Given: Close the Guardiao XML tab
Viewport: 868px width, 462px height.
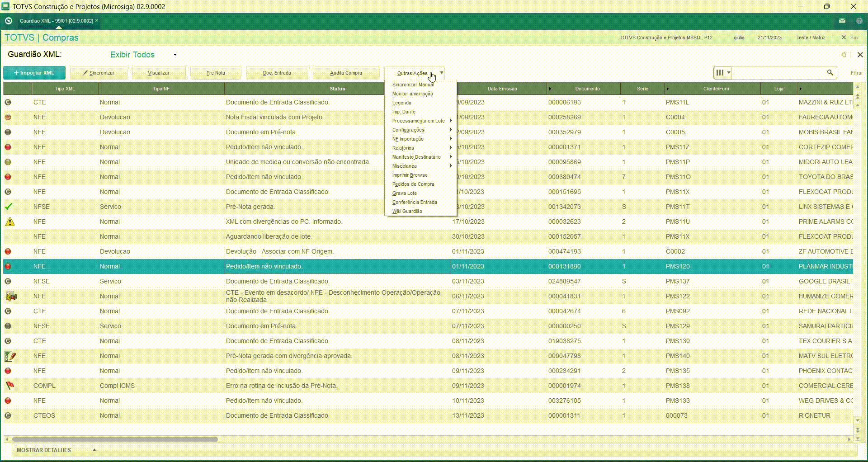Looking at the screenshot, I should point(97,20).
